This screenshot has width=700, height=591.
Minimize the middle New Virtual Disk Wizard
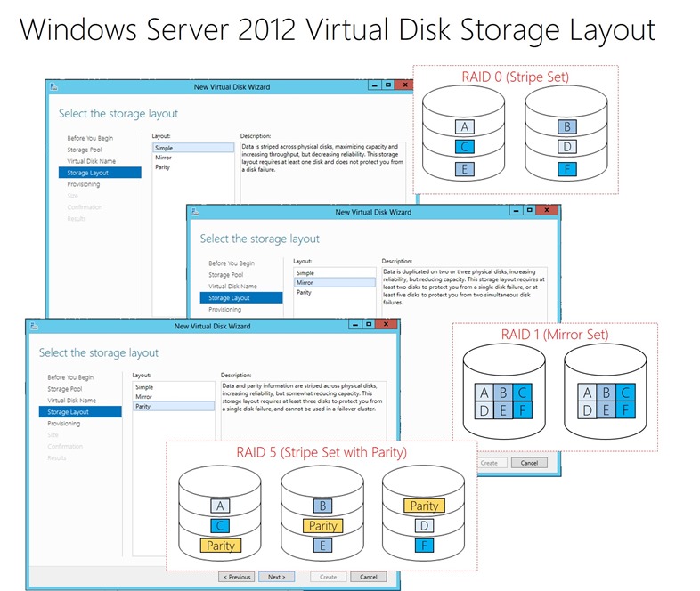click(517, 210)
